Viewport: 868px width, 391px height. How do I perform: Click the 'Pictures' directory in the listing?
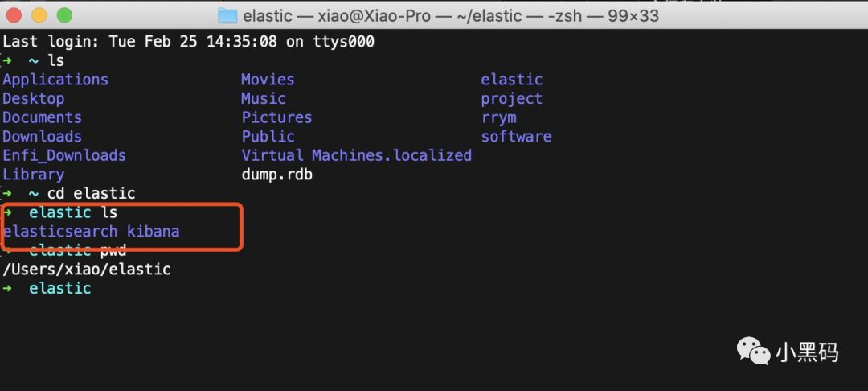pos(276,117)
